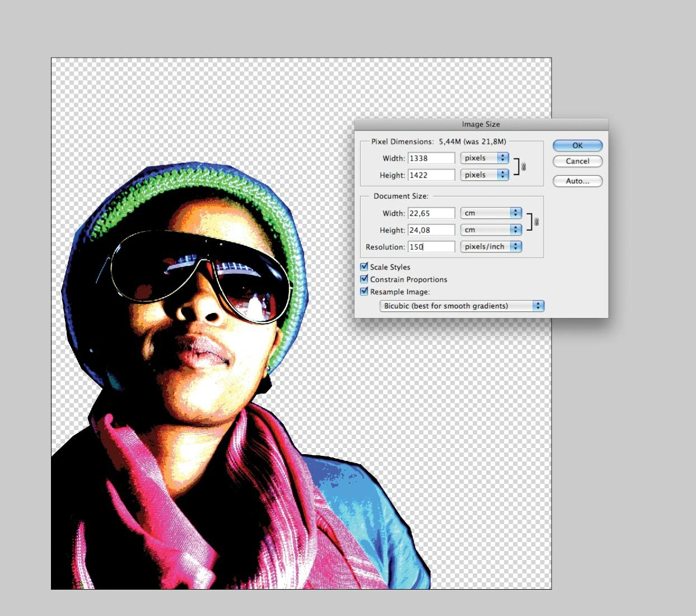Toggle the Scale Styles checkbox
Screen dimensions: 696x616
(364, 267)
